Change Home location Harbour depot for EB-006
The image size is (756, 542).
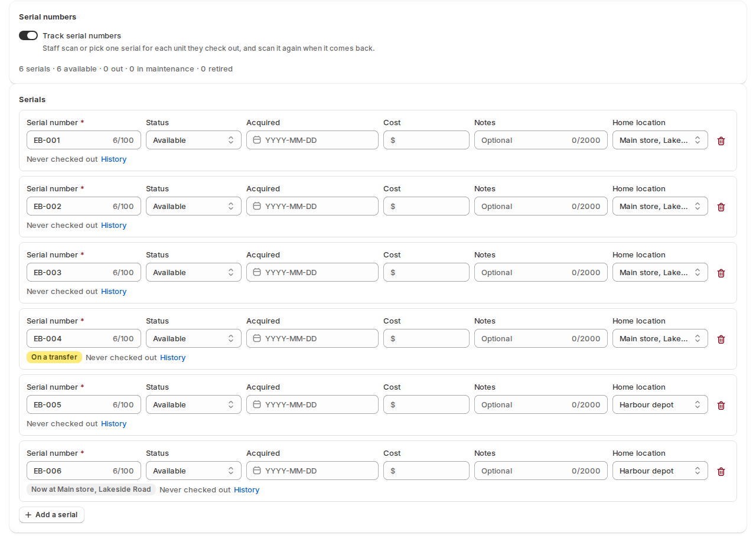point(660,471)
